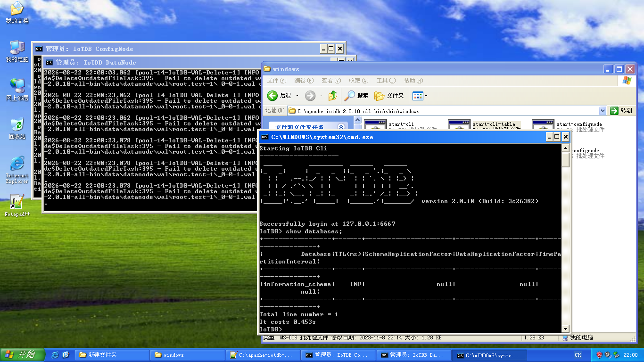Select the start-cli file label
Viewport: 644px width, 362px height.
point(401,124)
